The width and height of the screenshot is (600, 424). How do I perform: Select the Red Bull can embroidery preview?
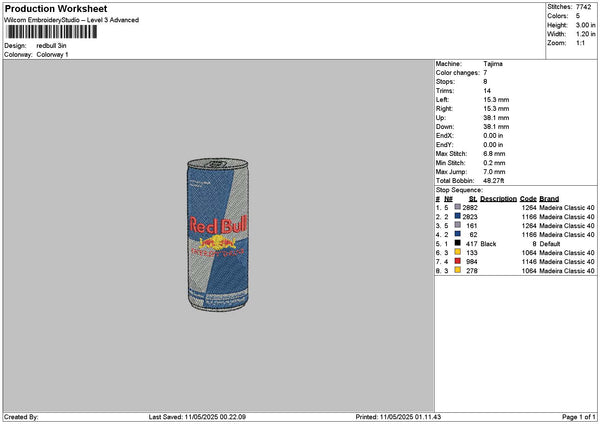coord(218,234)
